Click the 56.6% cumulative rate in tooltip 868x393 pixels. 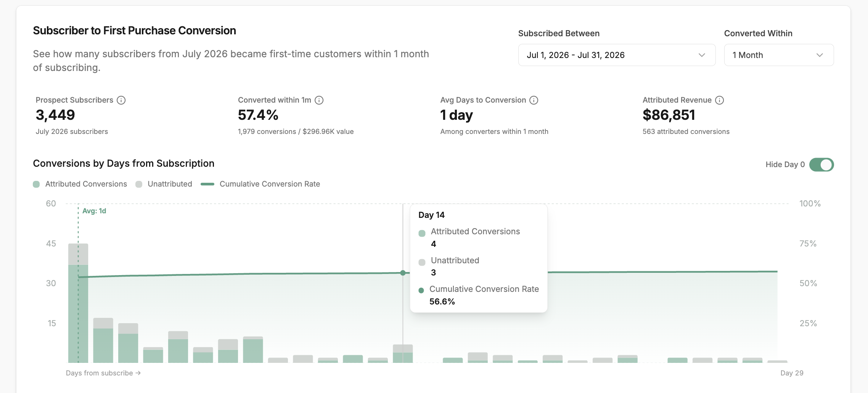pos(442,301)
